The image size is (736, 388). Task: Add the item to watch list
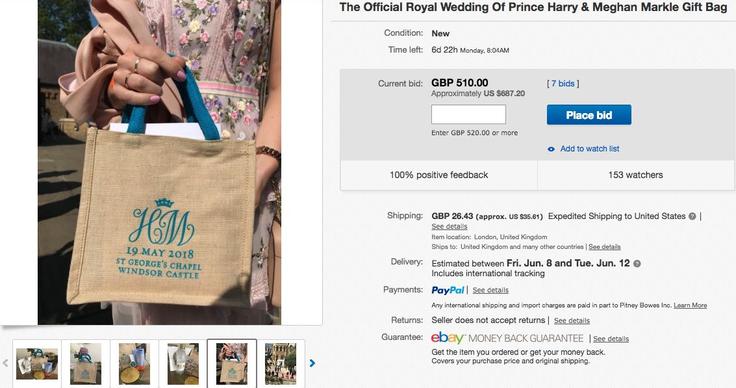590,149
